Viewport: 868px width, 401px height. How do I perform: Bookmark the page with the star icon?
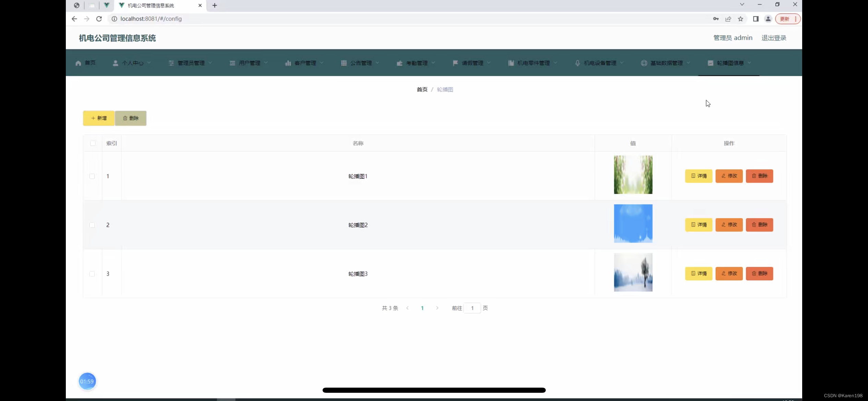coord(740,19)
